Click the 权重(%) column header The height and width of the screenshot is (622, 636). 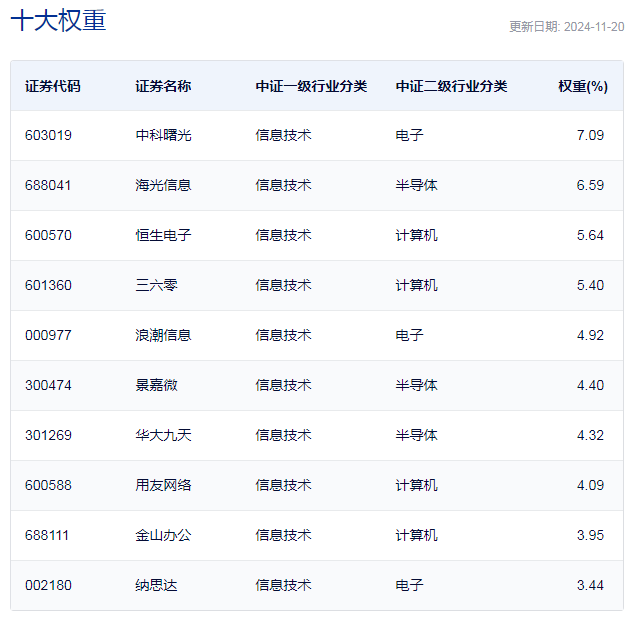point(583,86)
